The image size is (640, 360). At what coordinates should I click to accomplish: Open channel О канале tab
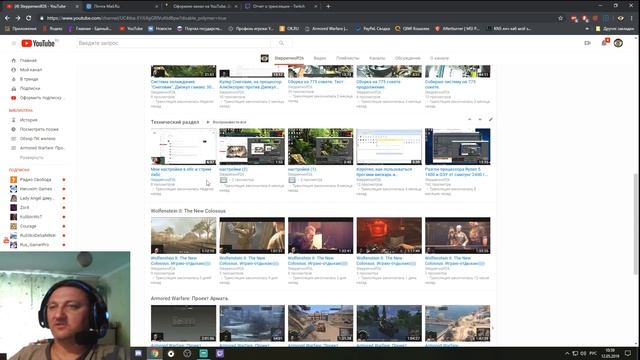point(439,58)
